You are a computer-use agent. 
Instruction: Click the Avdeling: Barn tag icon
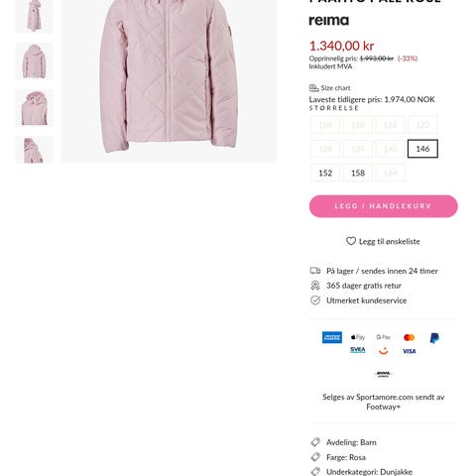(x=315, y=442)
